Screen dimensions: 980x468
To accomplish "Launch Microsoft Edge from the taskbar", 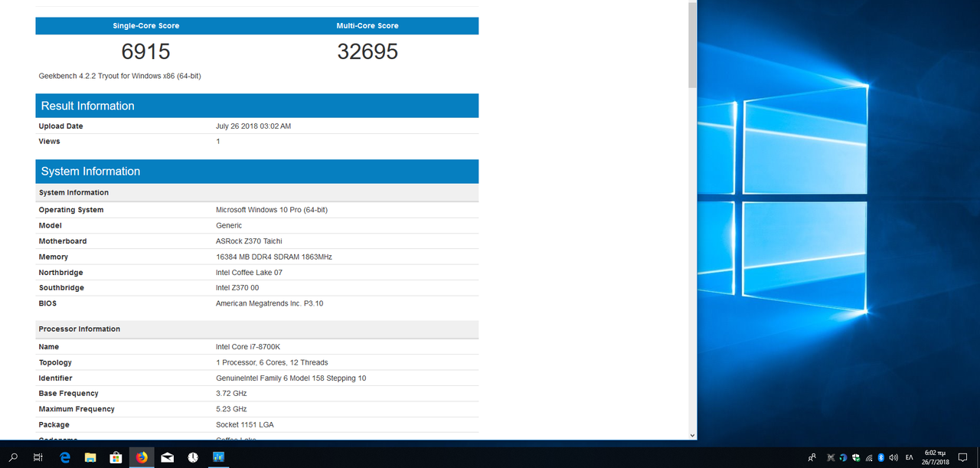I will 65,457.
